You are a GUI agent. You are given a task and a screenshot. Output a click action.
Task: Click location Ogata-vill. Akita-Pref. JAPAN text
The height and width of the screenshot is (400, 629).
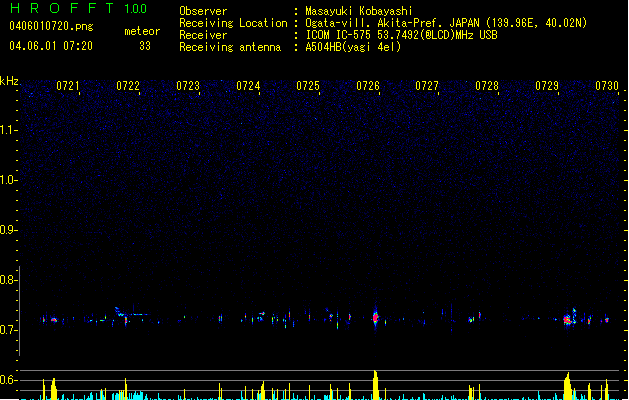pyautogui.click(x=392, y=23)
